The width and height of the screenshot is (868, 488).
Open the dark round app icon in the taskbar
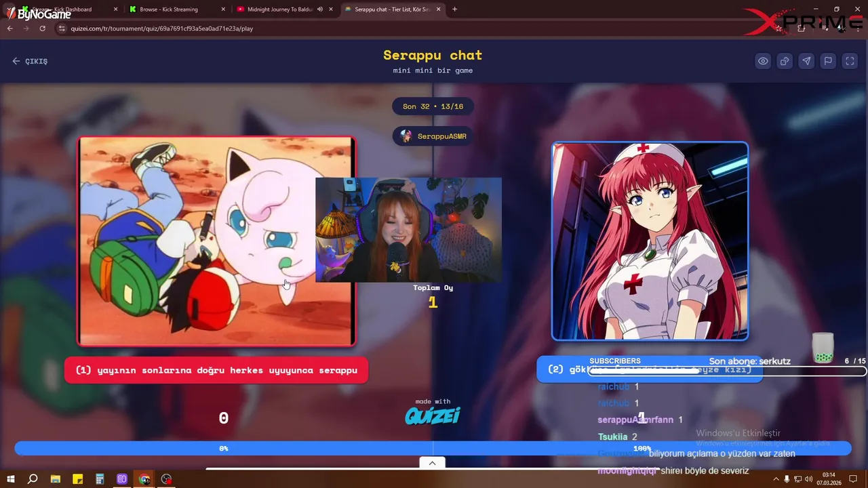pyautogui.click(x=167, y=479)
